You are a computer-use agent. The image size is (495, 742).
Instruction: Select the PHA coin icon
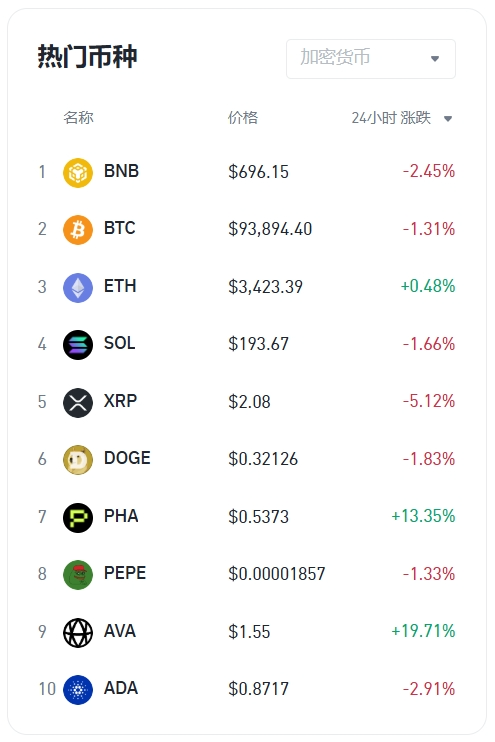(x=78, y=518)
